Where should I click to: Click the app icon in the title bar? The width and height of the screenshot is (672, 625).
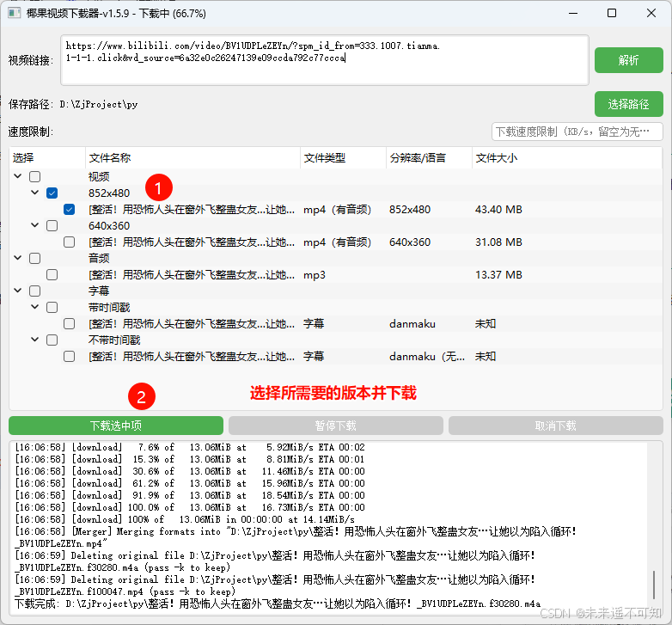click(x=14, y=13)
